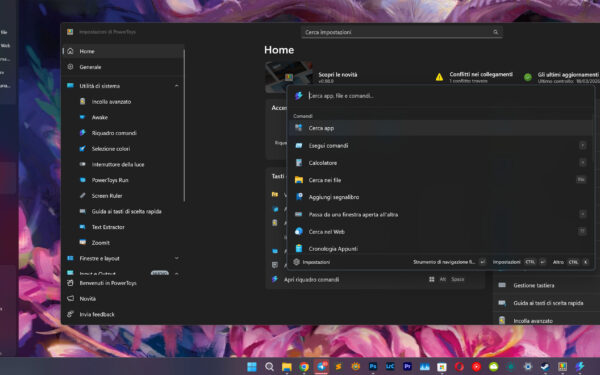Screen dimensions: 600x375
Task: Click Strumento di navigazione action
Action: click(x=449, y=262)
